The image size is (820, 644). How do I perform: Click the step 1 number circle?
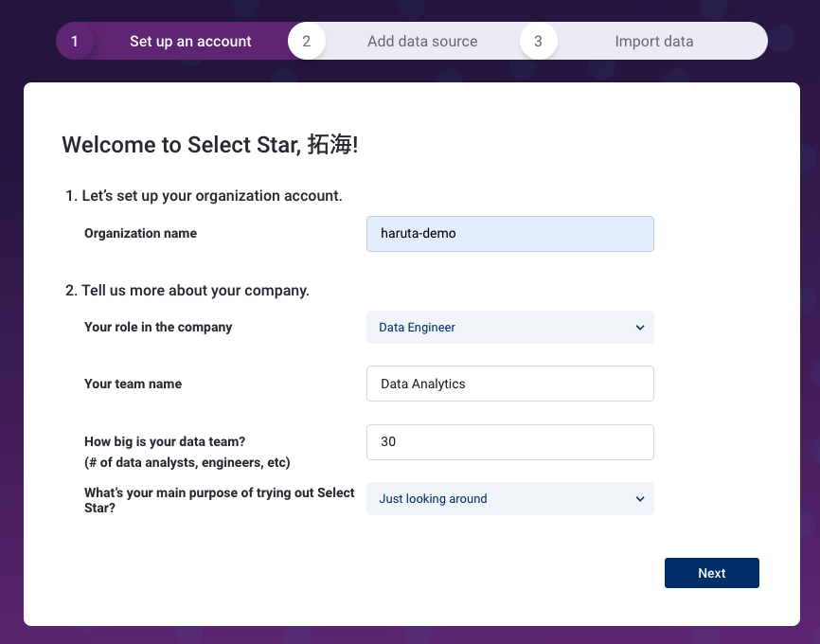tap(75, 41)
